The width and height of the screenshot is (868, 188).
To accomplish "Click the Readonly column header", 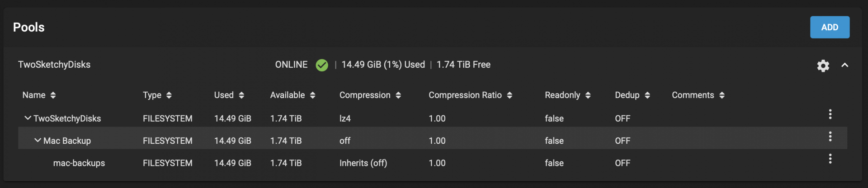I will pyautogui.click(x=562, y=95).
